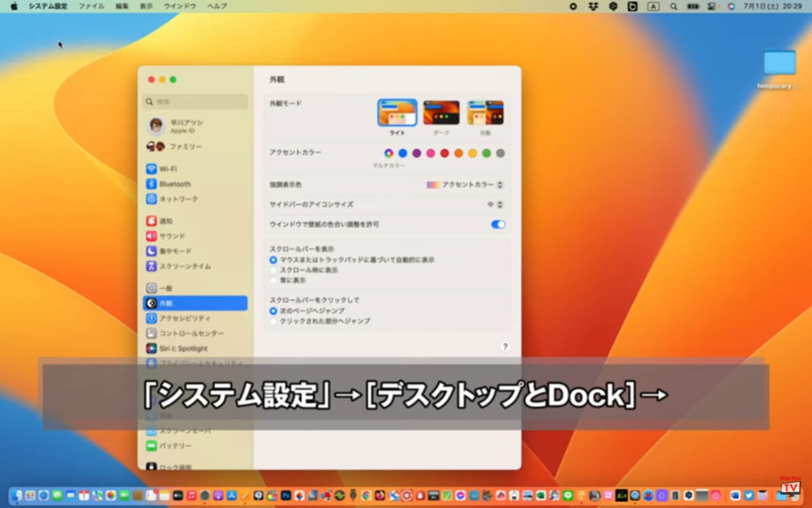Open Finder from the Dock
The height and width of the screenshot is (508, 812).
pos(16,495)
